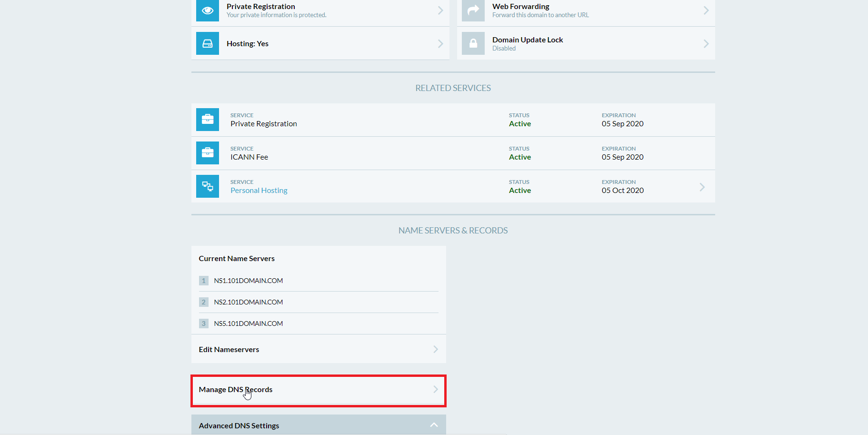Click the Hosting: Yes row
Screen dimensions: 868x435
tap(320, 43)
